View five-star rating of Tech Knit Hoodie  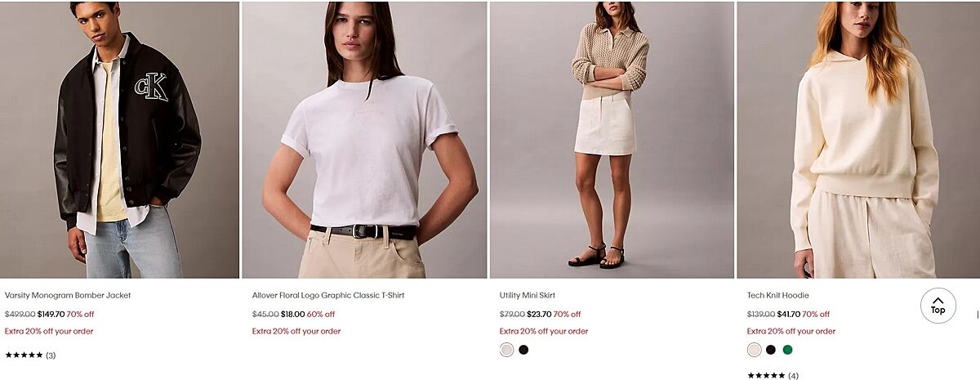[766, 376]
